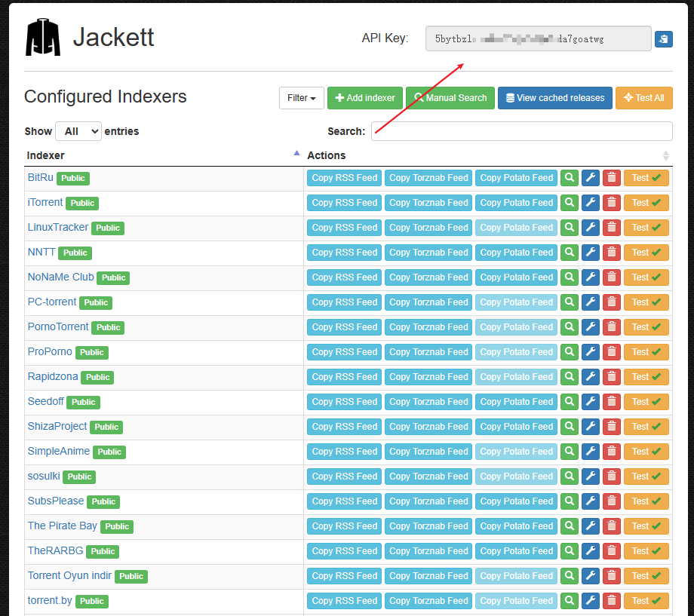Viewport: 694px width, 616px height.
Task: Configure Seedoff with wrench icon
Action: 591,402
